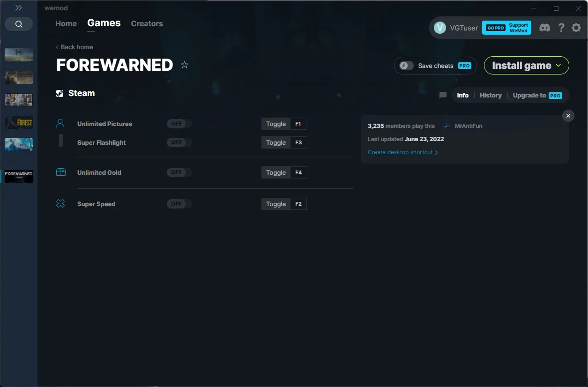The width and height of the screenshot is (588, 387).
Task: Click the F4 hotkey box
Action: click(x=298, y=172)
